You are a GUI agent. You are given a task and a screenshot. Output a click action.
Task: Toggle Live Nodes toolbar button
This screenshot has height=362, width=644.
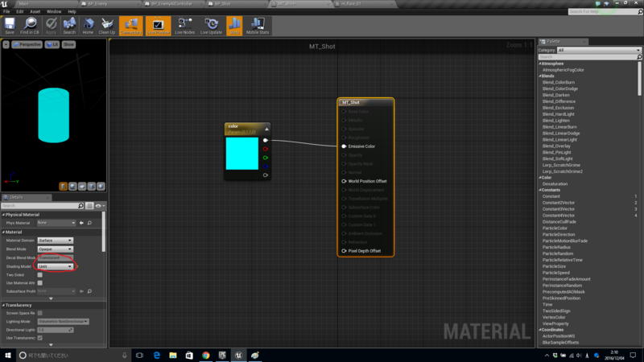click(185, 26)
